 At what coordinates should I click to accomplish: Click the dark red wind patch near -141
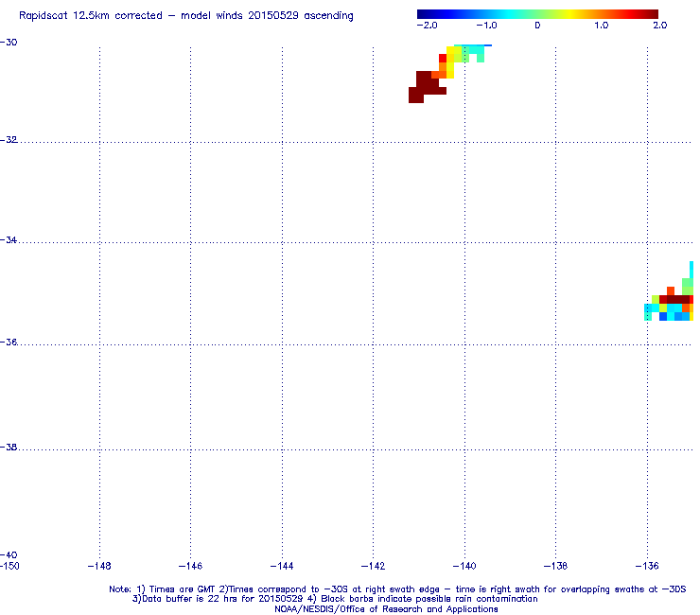[x=428, y=87]
